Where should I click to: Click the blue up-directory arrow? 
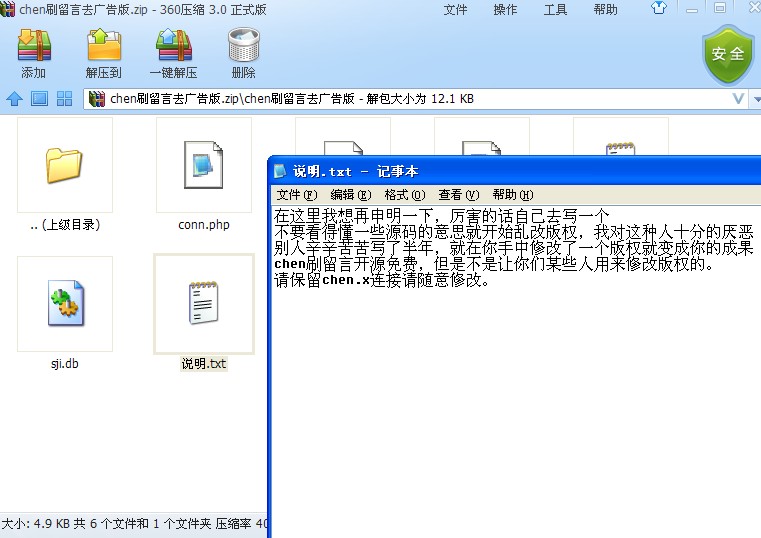[x=14, y=99]
